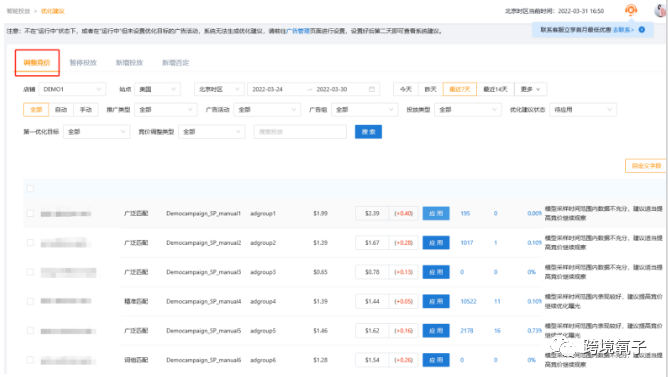Open the customer service headset icon
The image size is (668, 377).
pyautogui.click(x=631, y=10)
